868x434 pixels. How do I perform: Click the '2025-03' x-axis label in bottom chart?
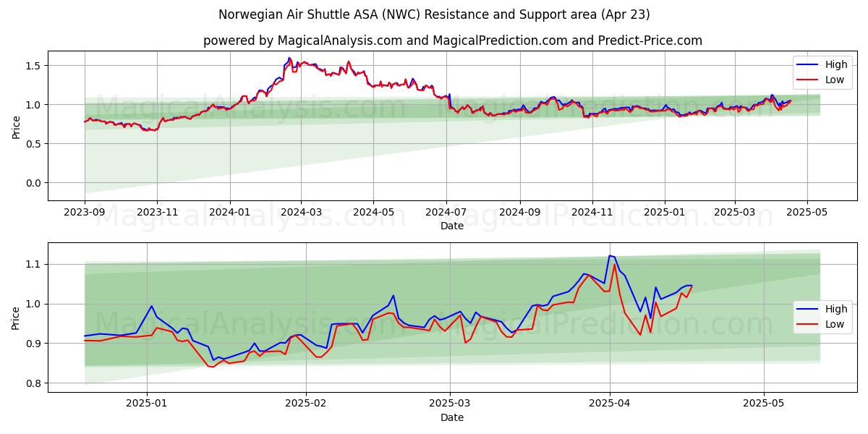pyautogui.click(x=450, y=404)
